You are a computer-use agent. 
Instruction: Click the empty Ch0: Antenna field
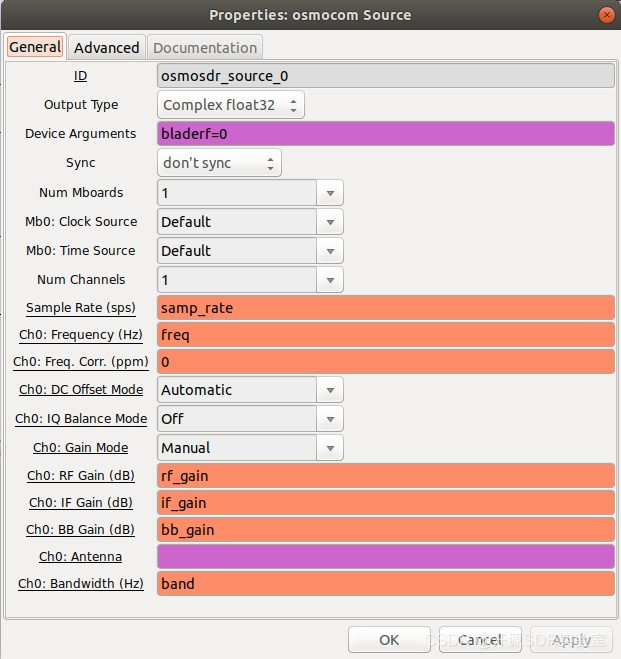tap(386, 557)
